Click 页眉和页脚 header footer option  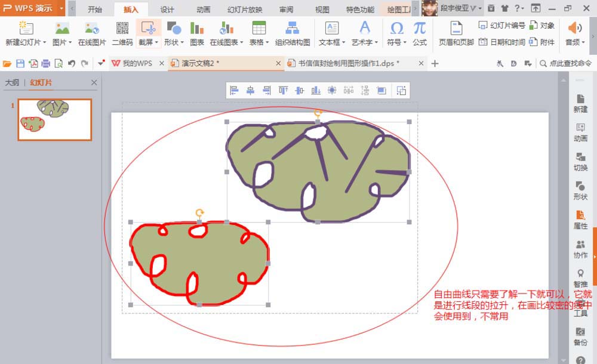pos(456,33)
